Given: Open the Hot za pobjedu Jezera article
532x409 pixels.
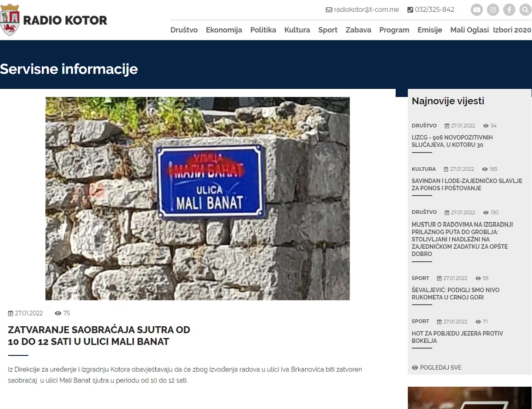Looking at the screenshot, I should [458, 337].
